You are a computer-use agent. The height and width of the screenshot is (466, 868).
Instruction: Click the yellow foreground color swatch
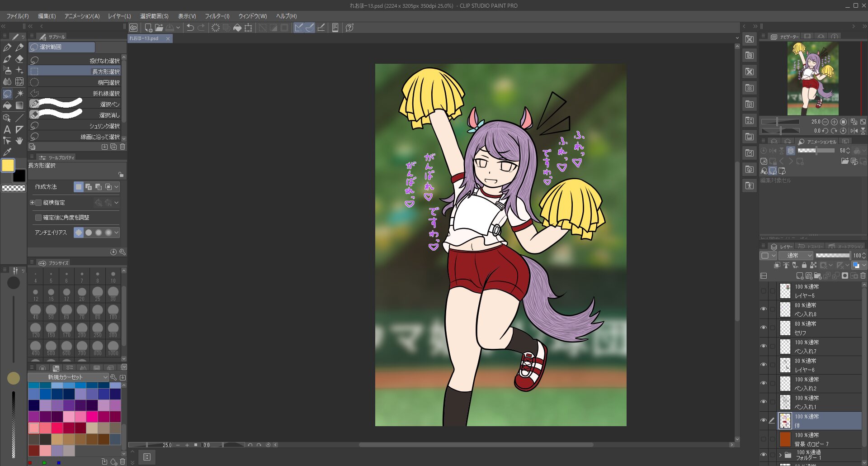(8, 165)
